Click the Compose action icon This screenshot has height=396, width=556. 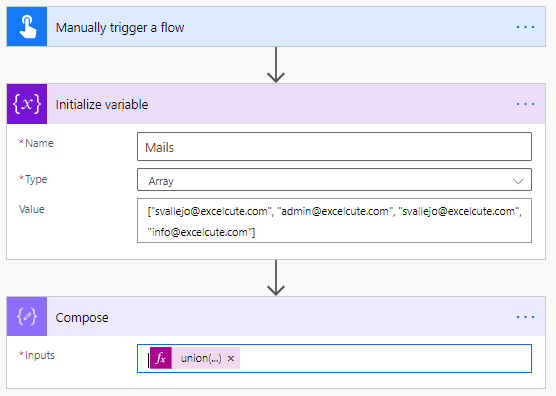pyautogui.click(x=27, y=317)
